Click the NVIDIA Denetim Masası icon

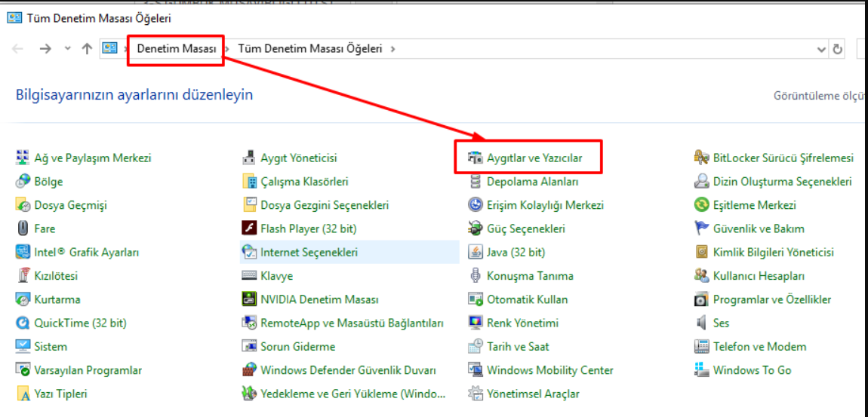249,299
